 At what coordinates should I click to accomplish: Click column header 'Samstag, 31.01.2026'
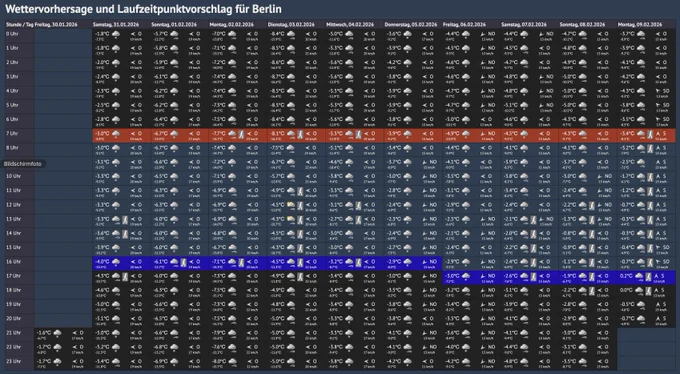[116, 25]
